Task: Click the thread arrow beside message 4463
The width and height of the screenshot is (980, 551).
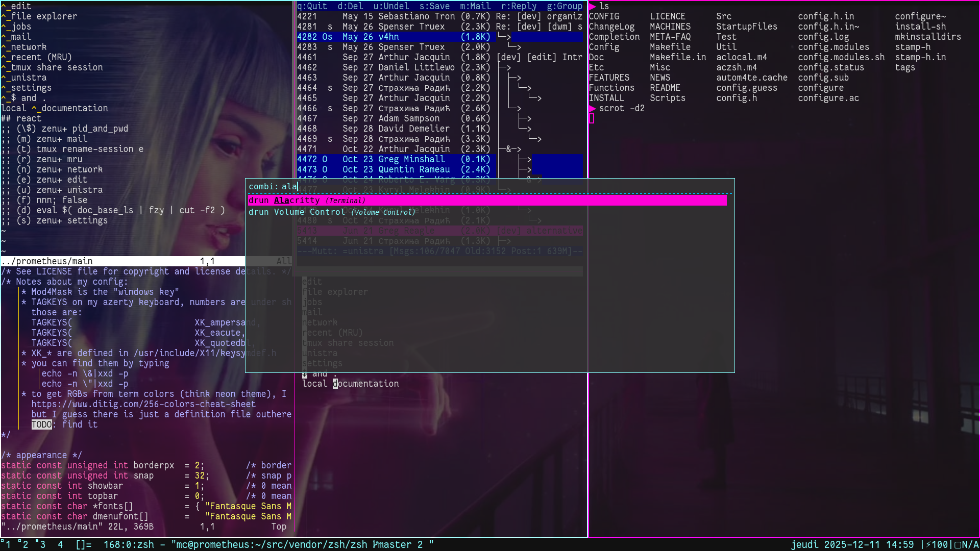Action: coord(516,78)
